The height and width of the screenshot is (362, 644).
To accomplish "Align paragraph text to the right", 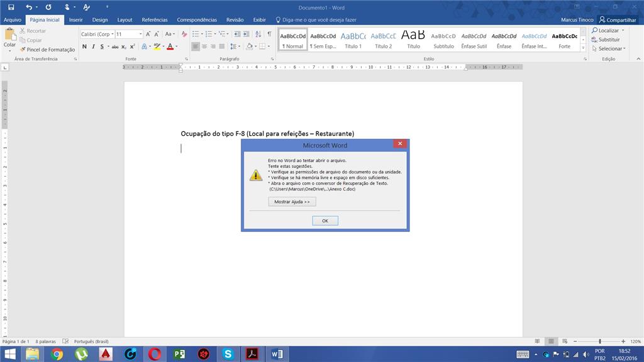I will [213, 47].
